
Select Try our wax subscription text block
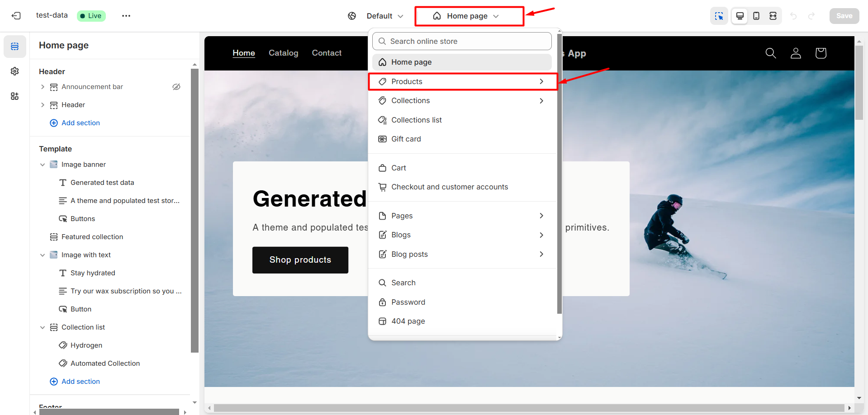126,291
